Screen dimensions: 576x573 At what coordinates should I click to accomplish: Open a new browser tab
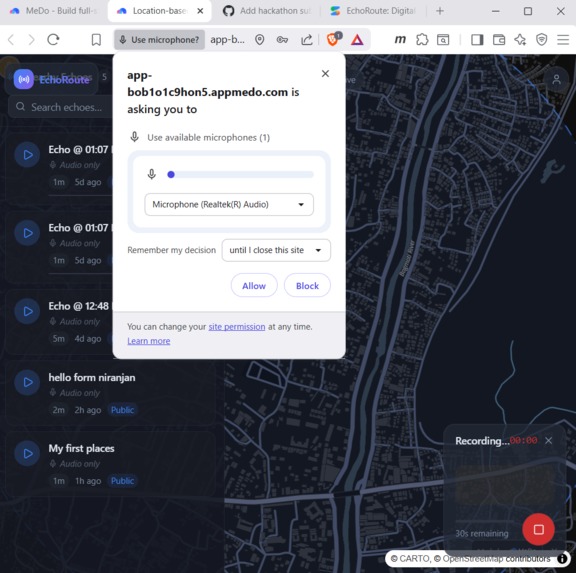(x=440, y=11)
